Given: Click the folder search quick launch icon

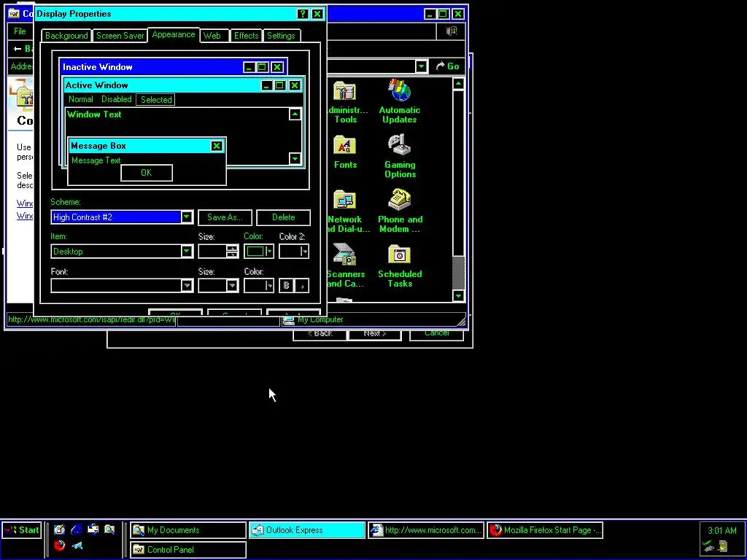Looking at the screenshot, I should [x=109, y=529].
